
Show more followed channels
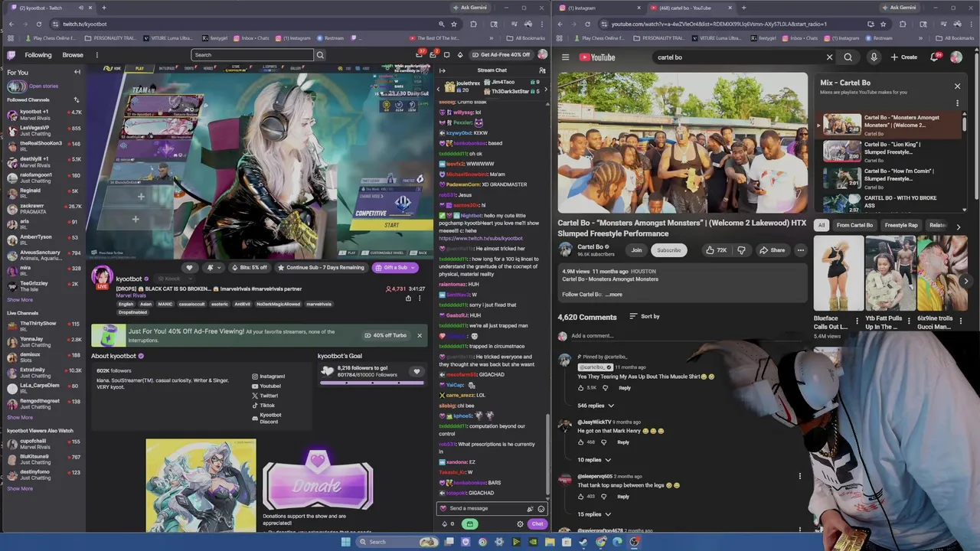[x=20, y=300]
